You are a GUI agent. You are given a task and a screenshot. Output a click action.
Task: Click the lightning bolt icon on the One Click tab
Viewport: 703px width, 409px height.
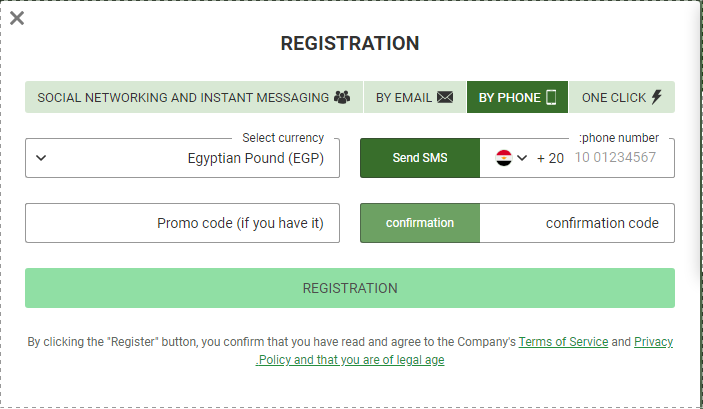656,97
